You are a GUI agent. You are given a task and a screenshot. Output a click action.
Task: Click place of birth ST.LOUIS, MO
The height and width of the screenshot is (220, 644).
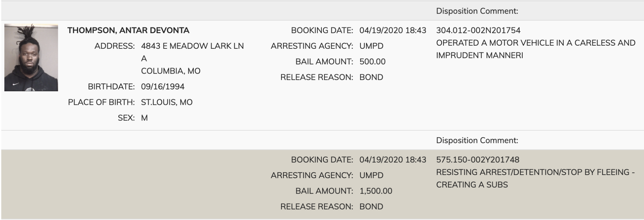pyautogui.click(x=167, y=102)
